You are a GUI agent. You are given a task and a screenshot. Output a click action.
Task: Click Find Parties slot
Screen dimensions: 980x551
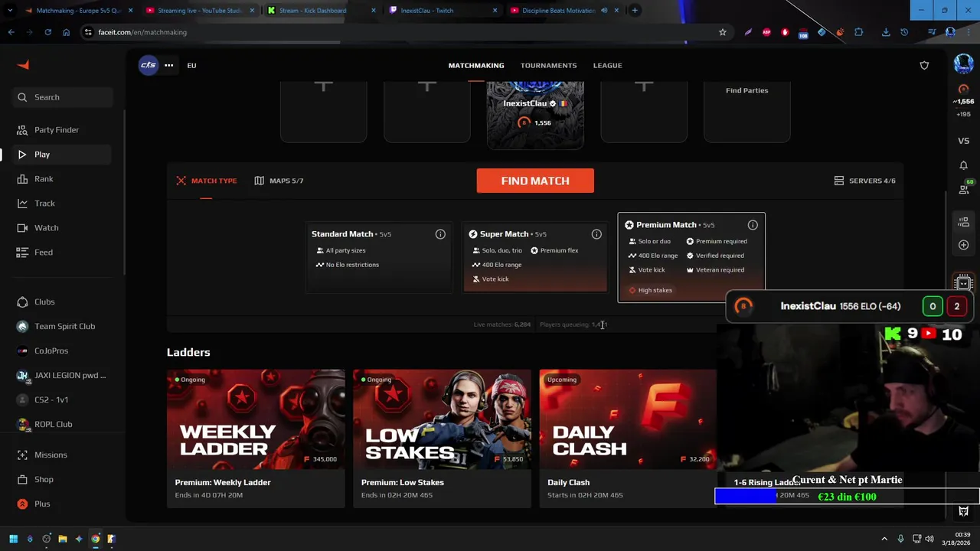tap(746, 111)
